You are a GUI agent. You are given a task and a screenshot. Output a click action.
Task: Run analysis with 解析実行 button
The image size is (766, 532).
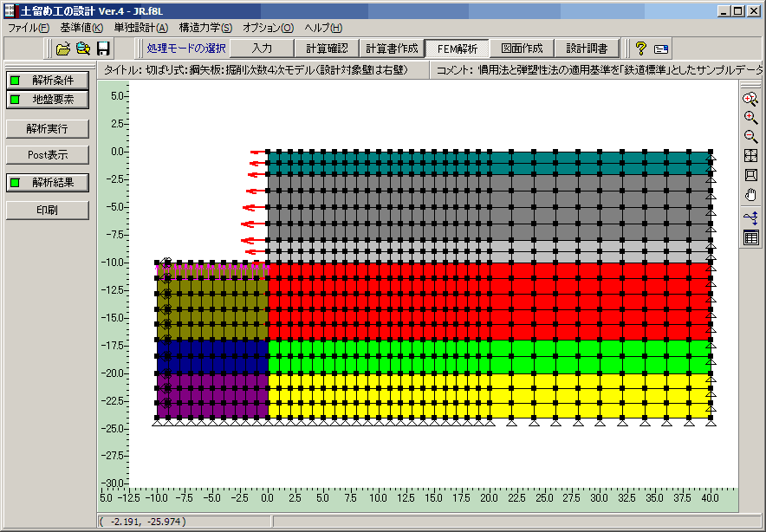[48, 129]
